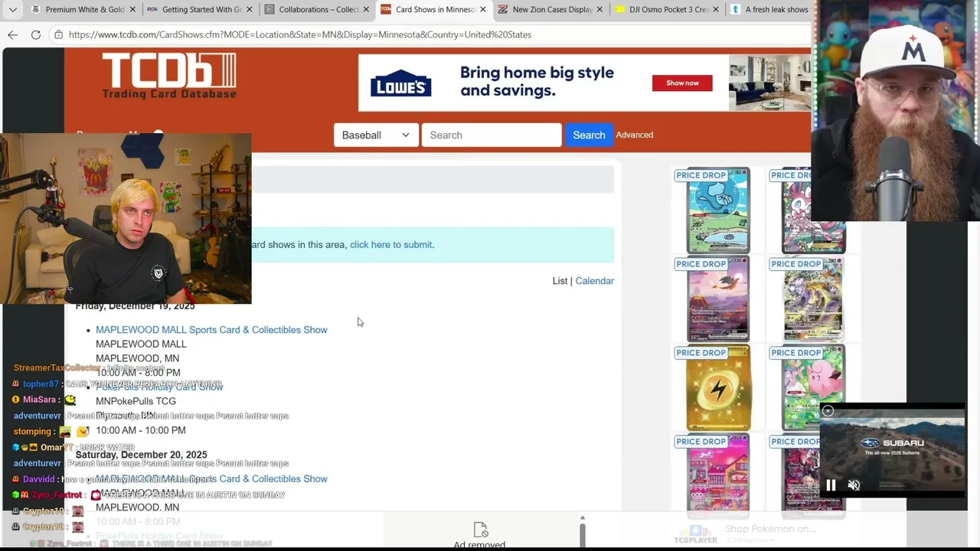Close the Subaru video ad
980x551 pixels.
(x=828, y=412)
